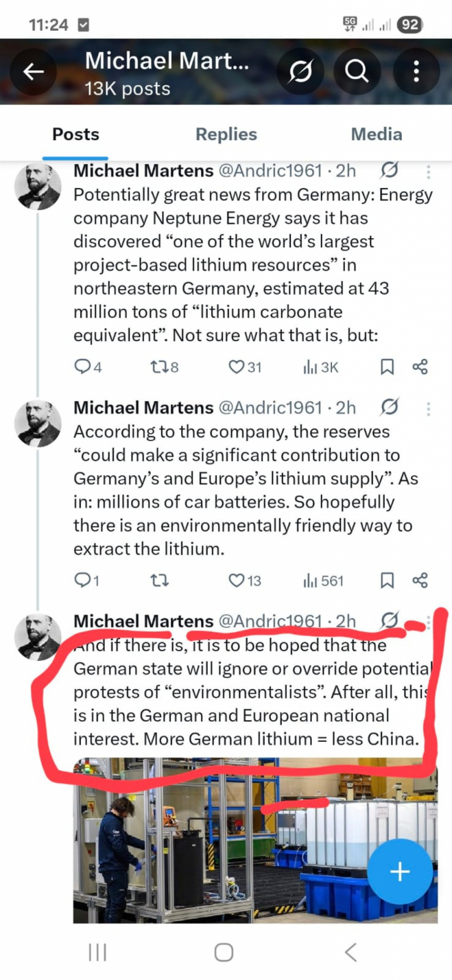Repost the Neptune Energy lithium post
The image size is (452, 980).
click(159, 367)
